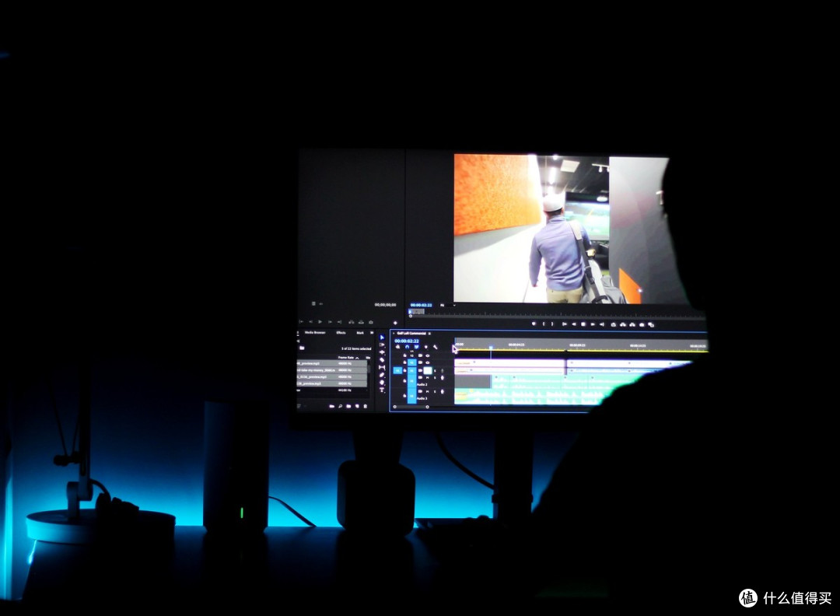840x616 pixels.
Task: Open Source monitor button editor plus
Action: pos(395,323)
